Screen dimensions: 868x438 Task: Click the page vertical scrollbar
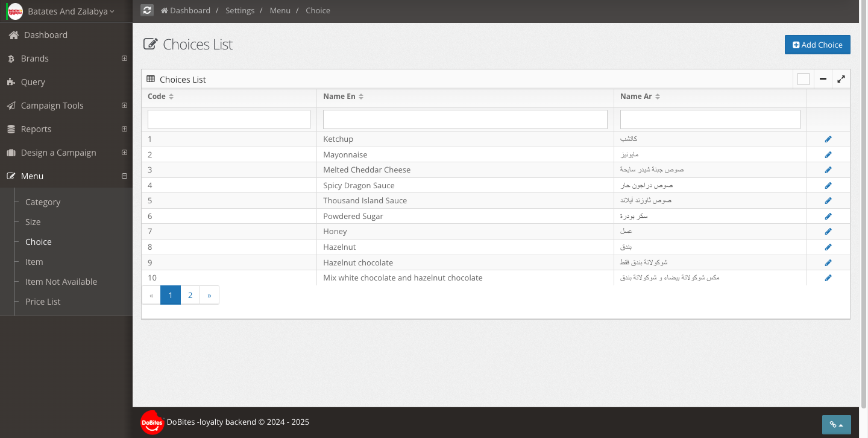tap(864, 205)
